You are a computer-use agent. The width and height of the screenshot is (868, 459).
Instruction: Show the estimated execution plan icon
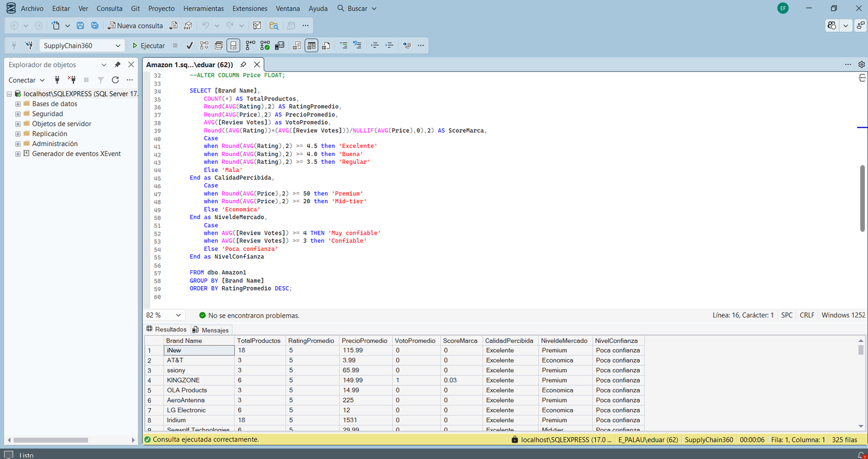[x=204, y=46]
